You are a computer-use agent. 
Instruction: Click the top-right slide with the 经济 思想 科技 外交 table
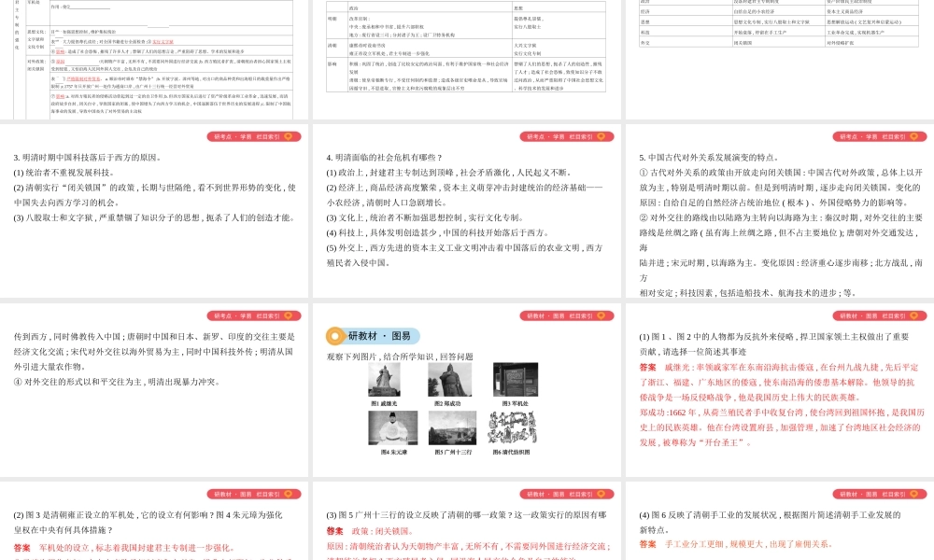click(780, 60)
